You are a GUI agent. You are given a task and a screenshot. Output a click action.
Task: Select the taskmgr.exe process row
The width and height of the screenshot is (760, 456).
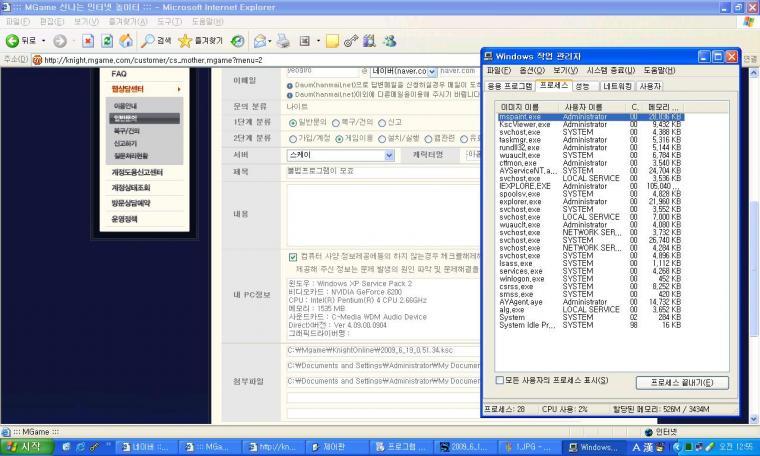click(590, 140)
